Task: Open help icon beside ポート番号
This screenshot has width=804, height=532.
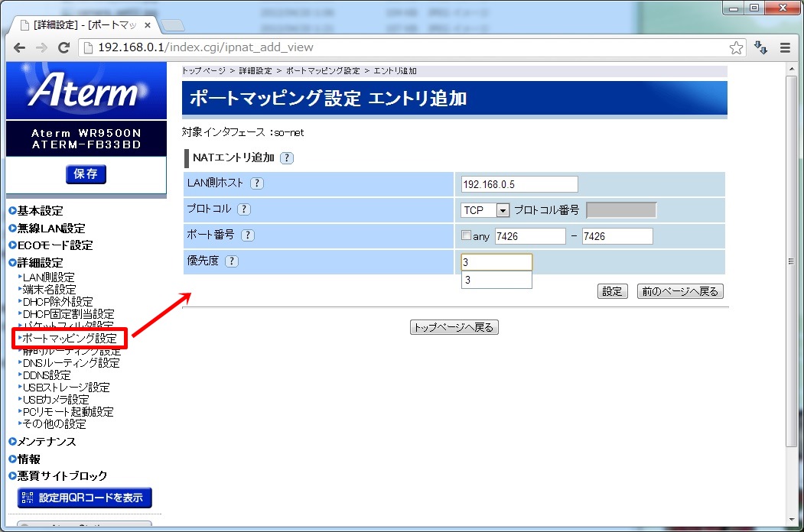Action: pos(248,235)
